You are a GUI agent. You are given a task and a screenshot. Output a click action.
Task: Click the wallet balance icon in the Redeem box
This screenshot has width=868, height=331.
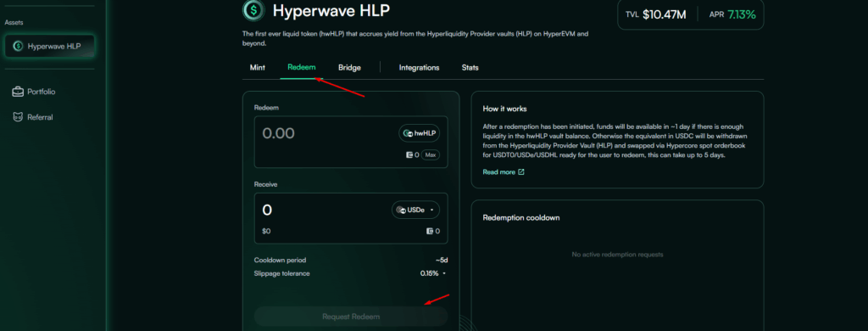pyautogui.click(x=409, y=155)
